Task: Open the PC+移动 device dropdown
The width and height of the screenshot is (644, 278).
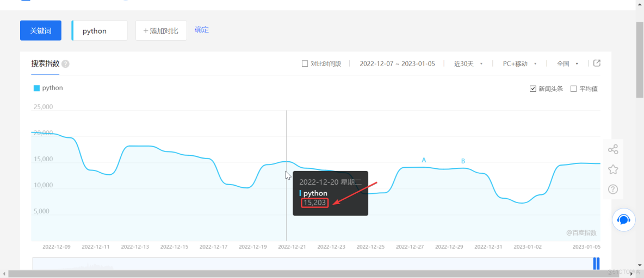Action: pyautogui.click(x=520, y=64)
